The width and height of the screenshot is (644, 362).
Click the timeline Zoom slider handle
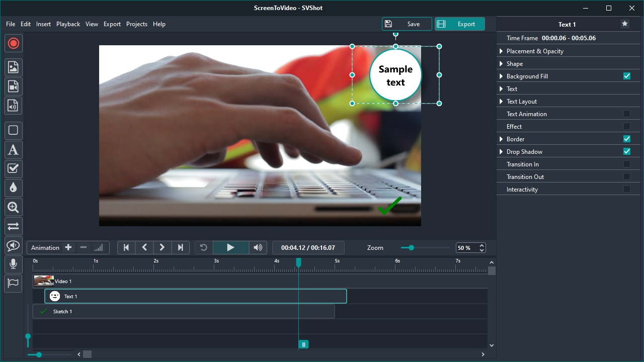[x=411, y=247]
